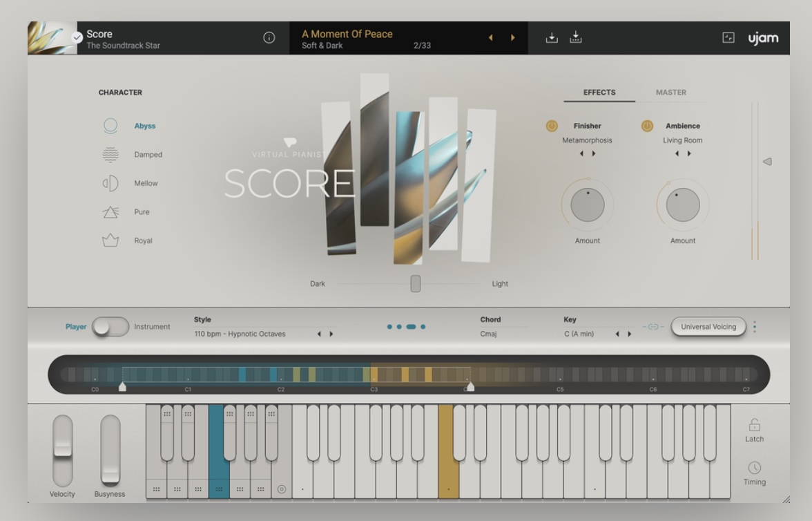Click the checkmark badge on Score thumbnail
Image resolution: width=812 pixels, height=521 pixels.
pos(77,37)
